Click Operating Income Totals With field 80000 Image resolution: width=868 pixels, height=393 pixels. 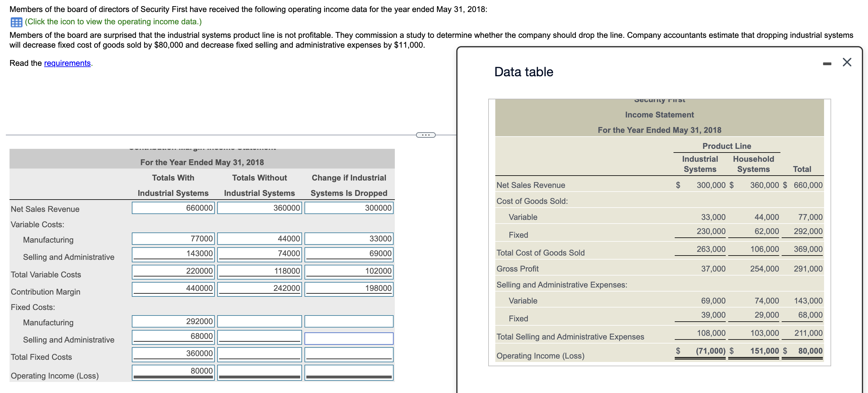coord(173,372)
